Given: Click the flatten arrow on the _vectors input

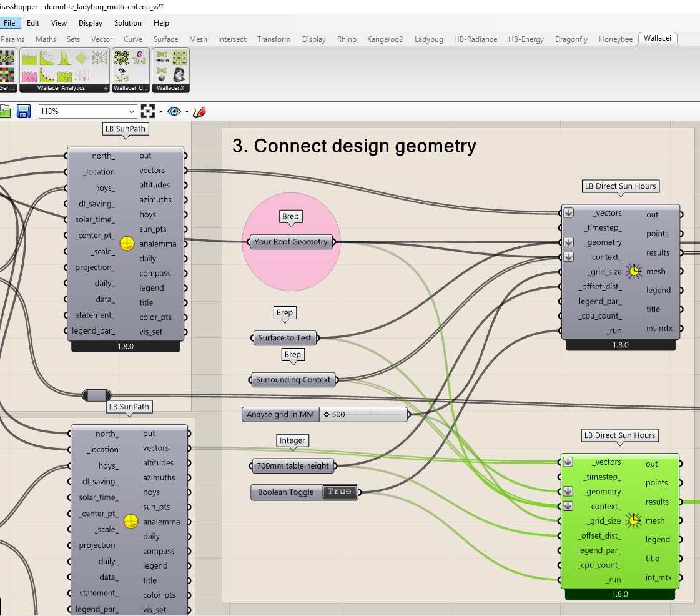Looking at the screenshot, I should click(568, 212).
